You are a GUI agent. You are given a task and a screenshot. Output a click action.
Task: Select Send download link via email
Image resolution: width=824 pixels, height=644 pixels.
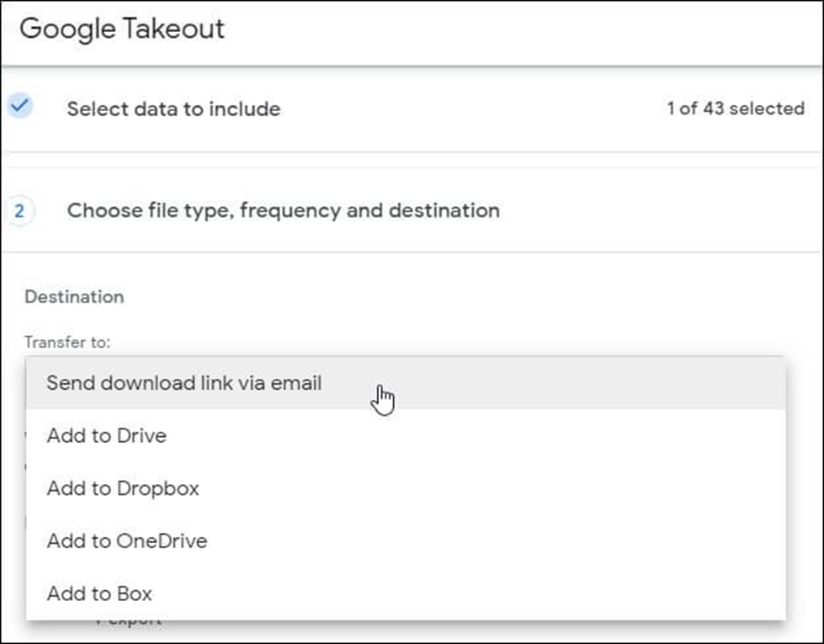click(x=184, y=383)
